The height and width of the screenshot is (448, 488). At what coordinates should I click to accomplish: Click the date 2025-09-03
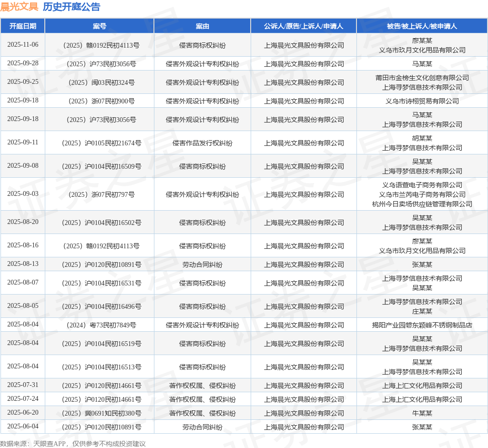(23, 193)
